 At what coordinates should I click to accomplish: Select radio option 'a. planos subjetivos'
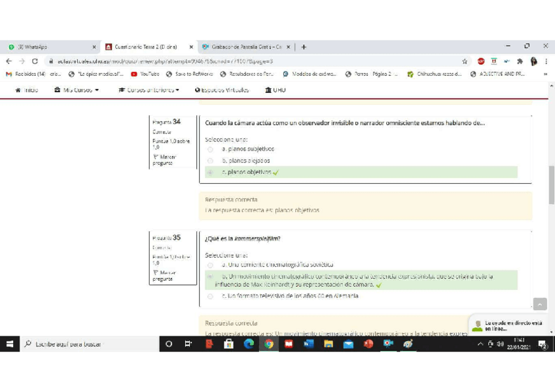[210, 149]
